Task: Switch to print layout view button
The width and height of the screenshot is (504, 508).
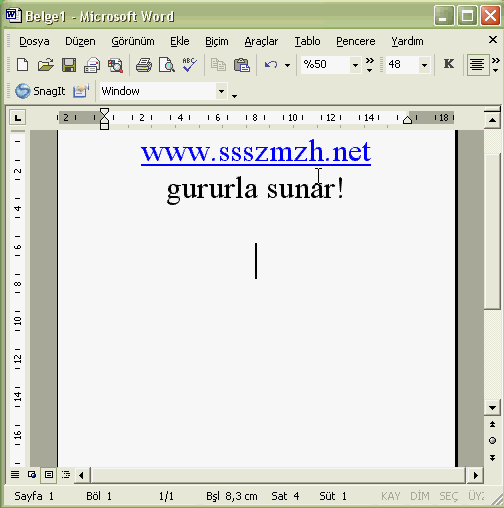Action: [x=49, y=474]
